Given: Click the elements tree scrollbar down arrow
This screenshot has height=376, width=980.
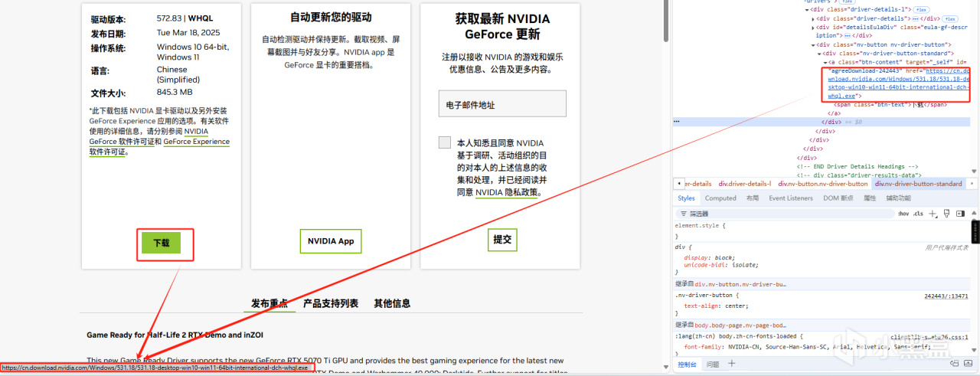Looking at the screenshot, I should pyautogui.click(x=975, y=173).
